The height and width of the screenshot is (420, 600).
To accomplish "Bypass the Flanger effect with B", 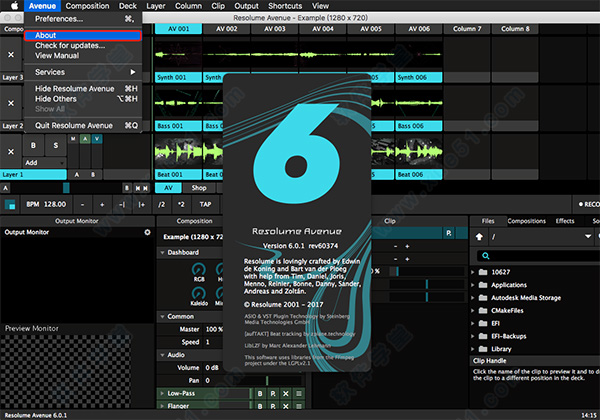I will pos(260,406).
